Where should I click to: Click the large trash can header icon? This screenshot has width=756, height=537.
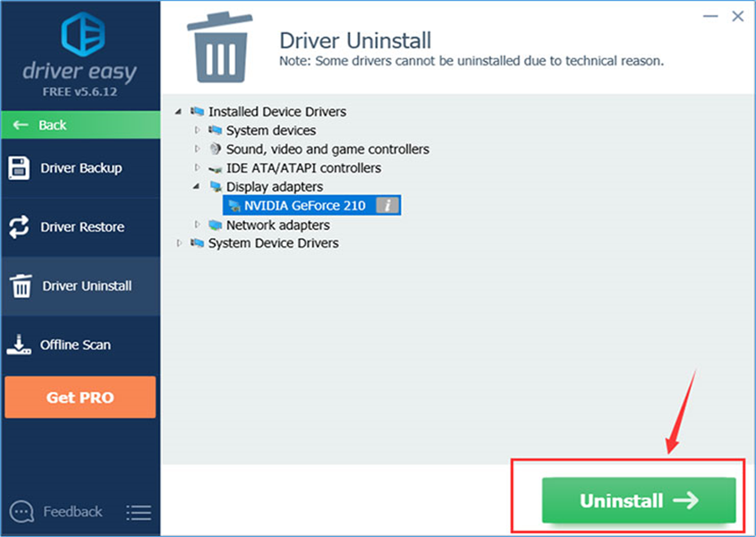tap(220, 47)
